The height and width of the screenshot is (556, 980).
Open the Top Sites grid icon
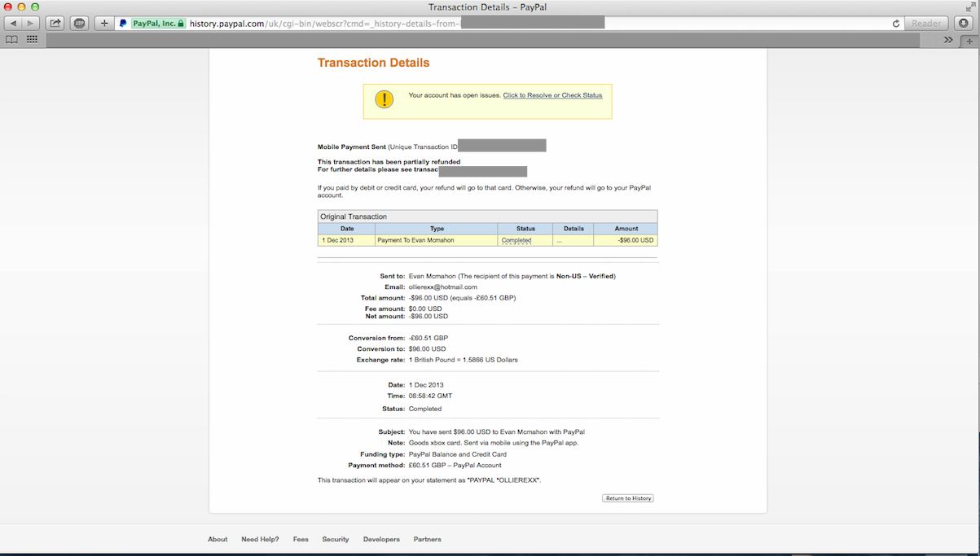tap(32, 39)
